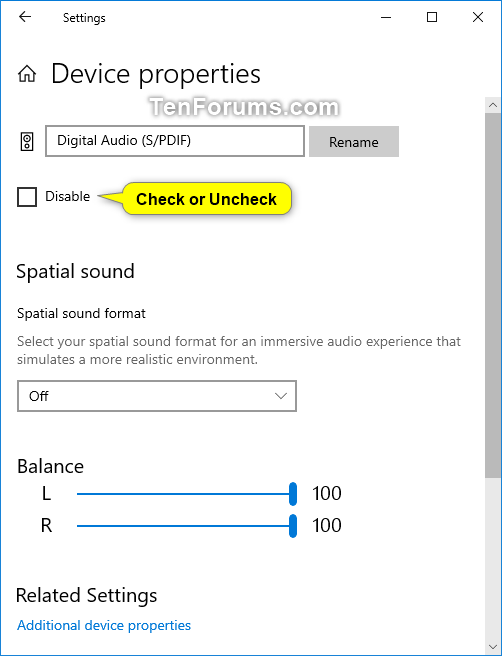This screenshot has width=502, height=656.
Task: Open the Spatial sound format dropdown
Action: click(x=157, y=396)
